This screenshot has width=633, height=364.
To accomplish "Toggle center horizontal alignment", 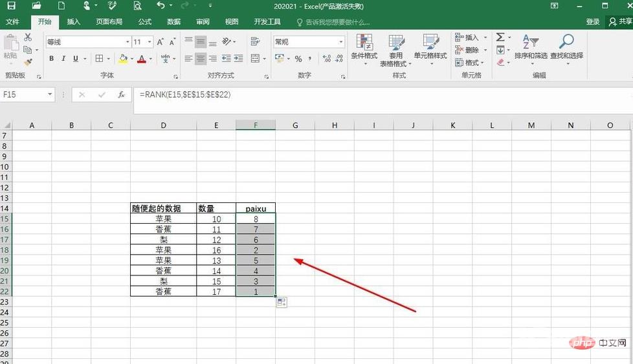I will coord(201,59).
